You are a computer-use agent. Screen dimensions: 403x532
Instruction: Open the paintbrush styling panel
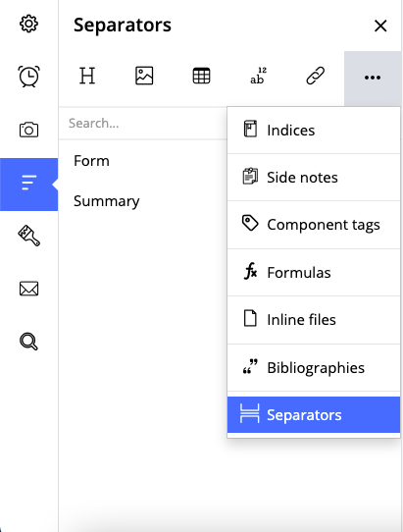coord(28,236)
